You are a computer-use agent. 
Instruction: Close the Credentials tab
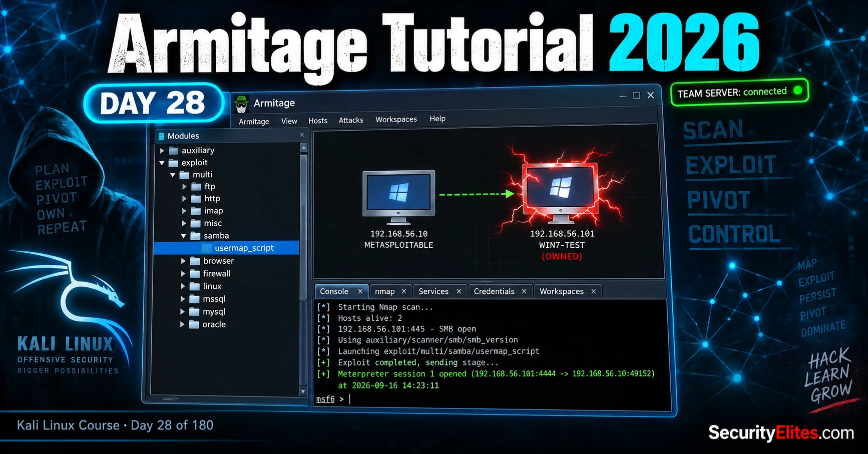click(524, 291)
